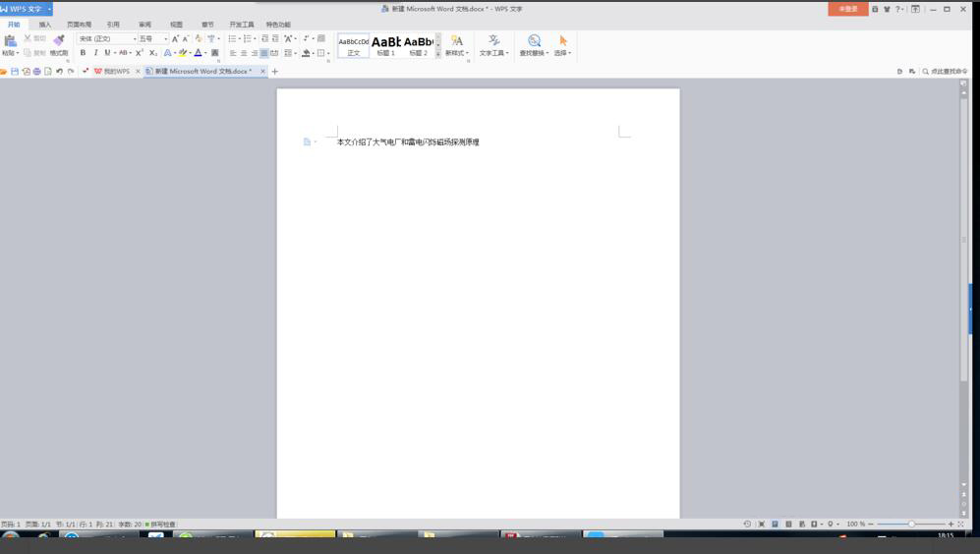Screen dimensions: 980x554
Task: Apply subscript X₂ formatting
Action: click(153, 53)
